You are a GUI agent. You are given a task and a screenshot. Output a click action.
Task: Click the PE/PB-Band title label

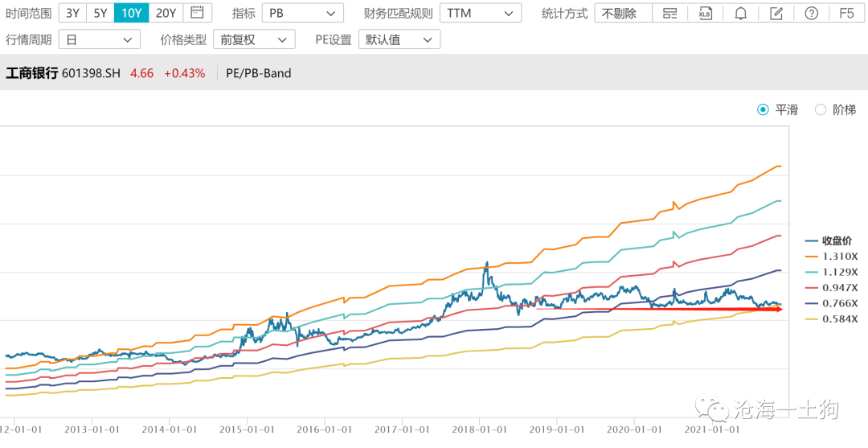coord(259,73)
